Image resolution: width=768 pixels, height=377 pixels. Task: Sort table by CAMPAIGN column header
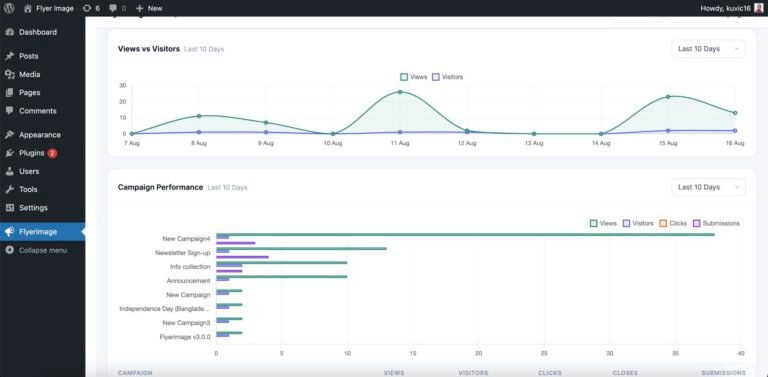[x=135, y=373]
